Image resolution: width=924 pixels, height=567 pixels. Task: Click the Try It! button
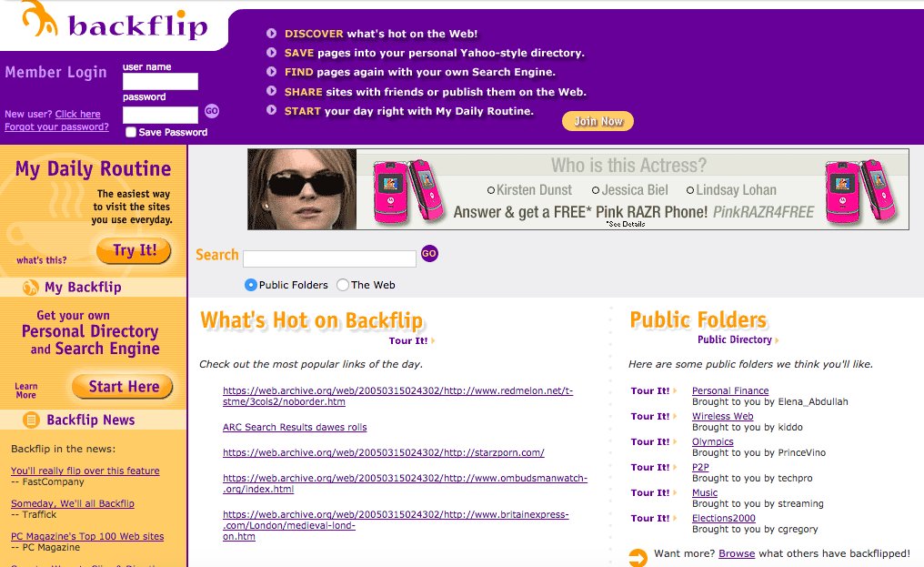click(135, 251)
